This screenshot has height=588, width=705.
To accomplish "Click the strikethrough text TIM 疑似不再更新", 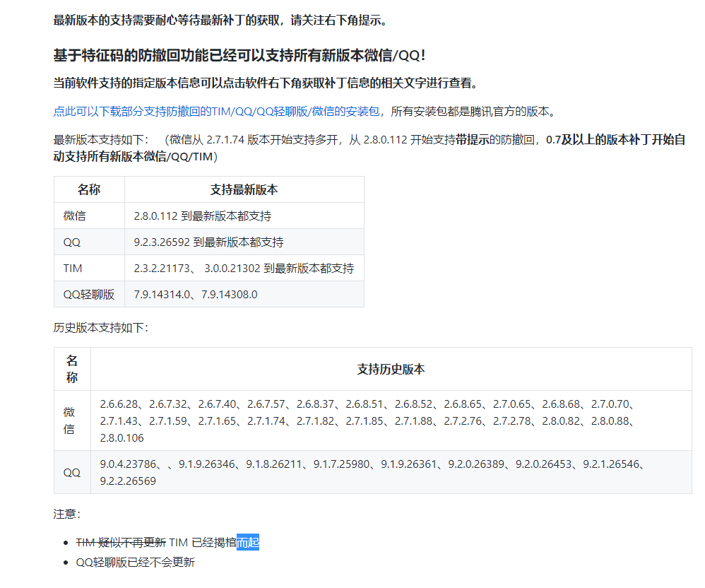I will [121, 543].
